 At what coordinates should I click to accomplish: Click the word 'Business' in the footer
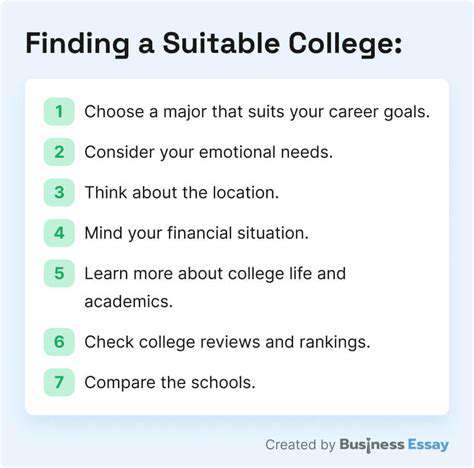click(x=372, y=445)
